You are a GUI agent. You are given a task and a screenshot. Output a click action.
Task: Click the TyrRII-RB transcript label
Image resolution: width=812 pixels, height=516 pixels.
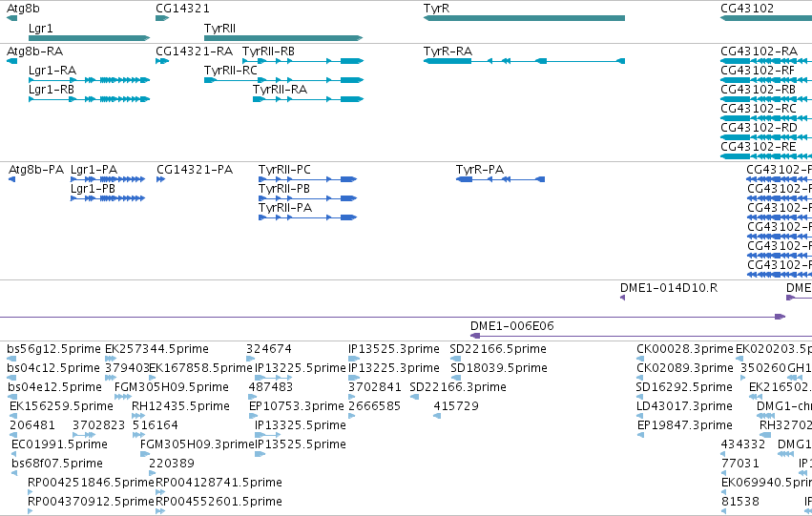click(268, 52)
